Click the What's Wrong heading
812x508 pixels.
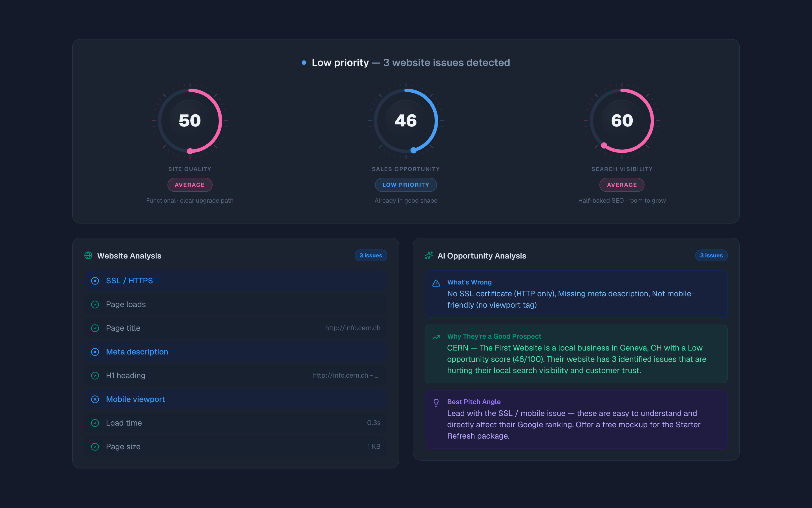(x=469, y=282)
